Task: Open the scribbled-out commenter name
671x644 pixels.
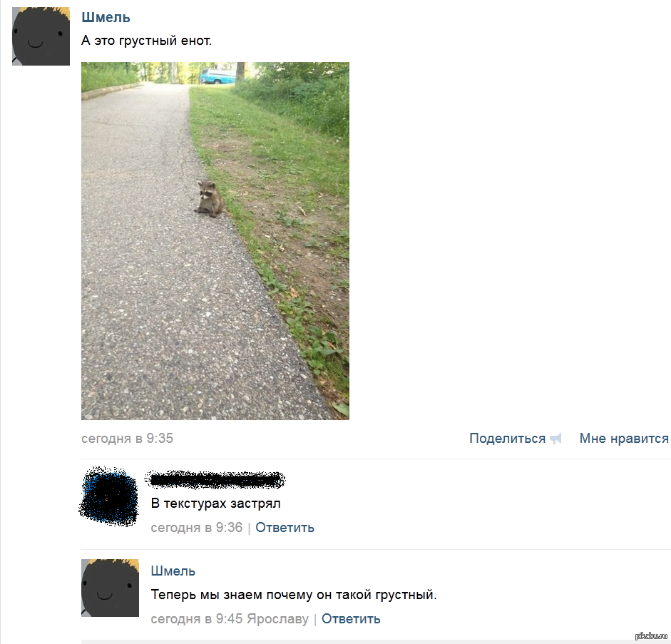Action: coord(215,480)
